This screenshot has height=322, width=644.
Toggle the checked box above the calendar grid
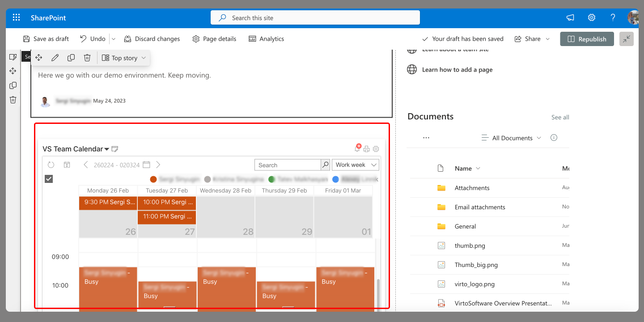[49, 179]
